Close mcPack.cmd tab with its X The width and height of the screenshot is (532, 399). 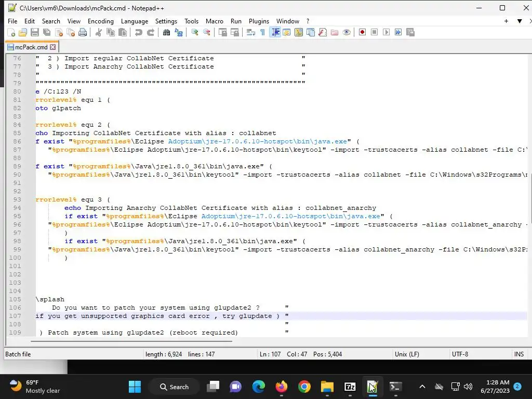(53, 47)
